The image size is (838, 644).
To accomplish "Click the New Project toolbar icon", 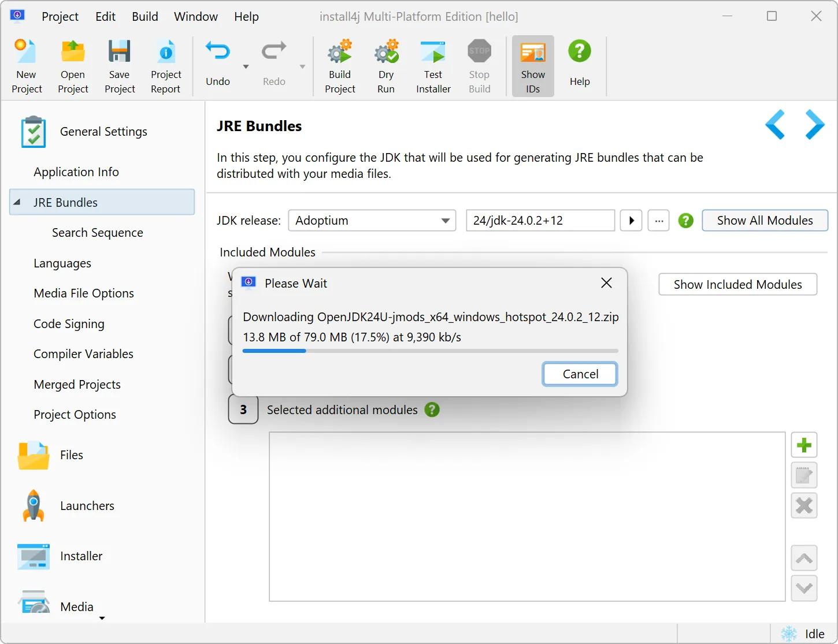I will [x=27, y=52].
